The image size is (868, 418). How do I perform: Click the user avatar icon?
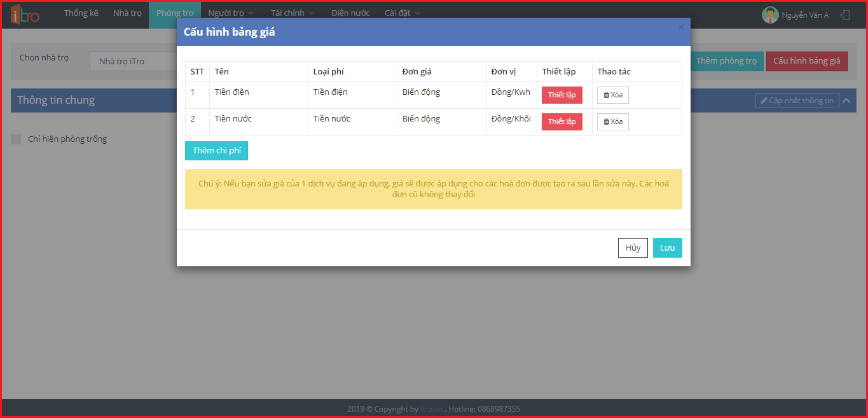pos(770,15)
